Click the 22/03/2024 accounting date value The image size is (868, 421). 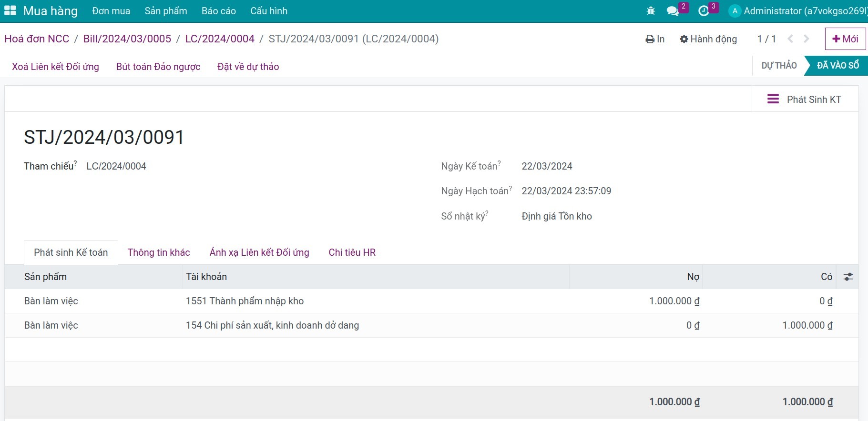click(547, 166)
